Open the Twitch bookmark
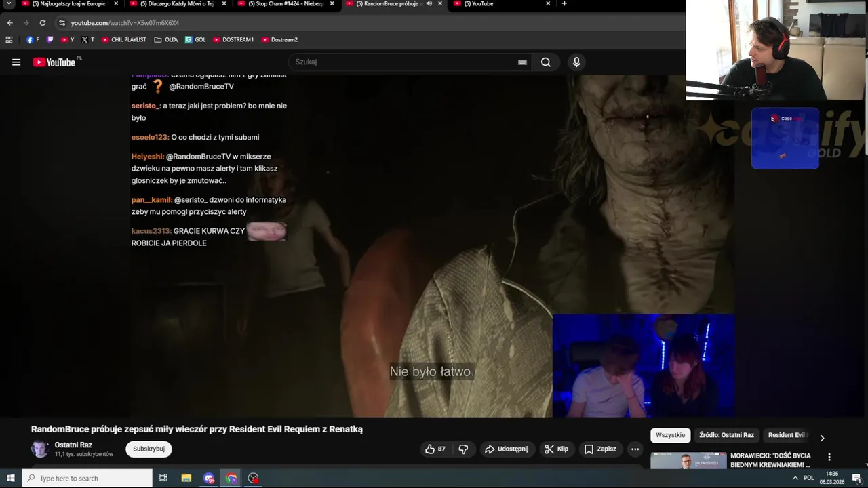 click(50, 40)
